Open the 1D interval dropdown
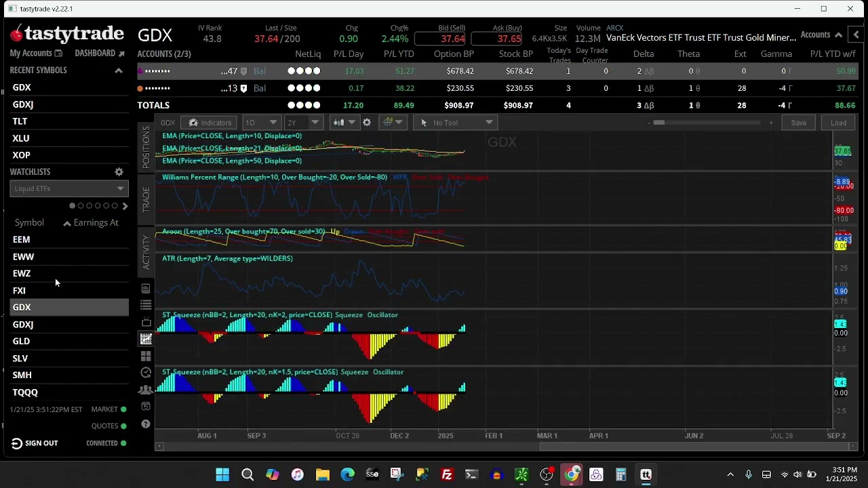This screenshot has height=488, width=868. [261, 123]
